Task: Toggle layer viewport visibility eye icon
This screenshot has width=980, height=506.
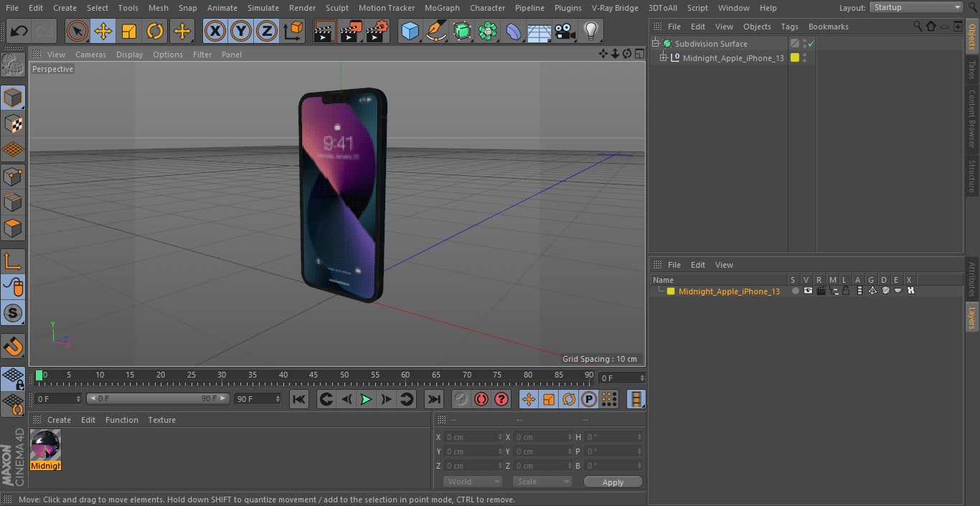Action: [808, 291]
